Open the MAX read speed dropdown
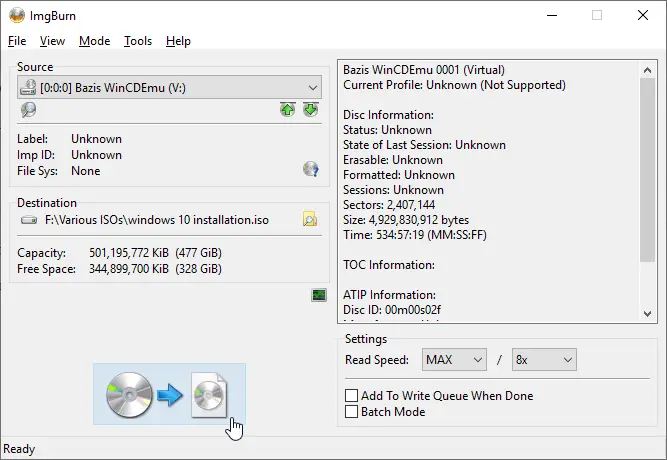Viewport: 667px width, 460px height. [454, 360]
